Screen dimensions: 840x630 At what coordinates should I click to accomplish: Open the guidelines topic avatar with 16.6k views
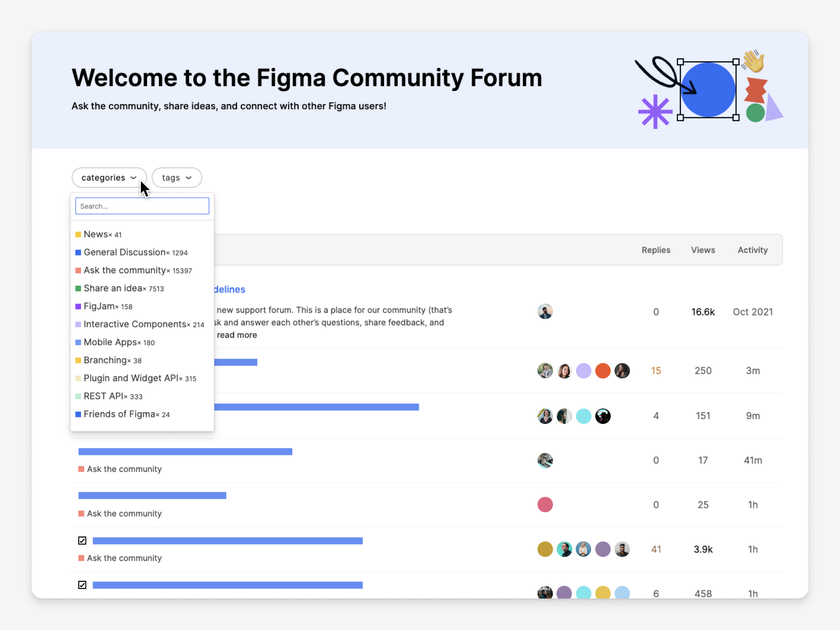545,311
